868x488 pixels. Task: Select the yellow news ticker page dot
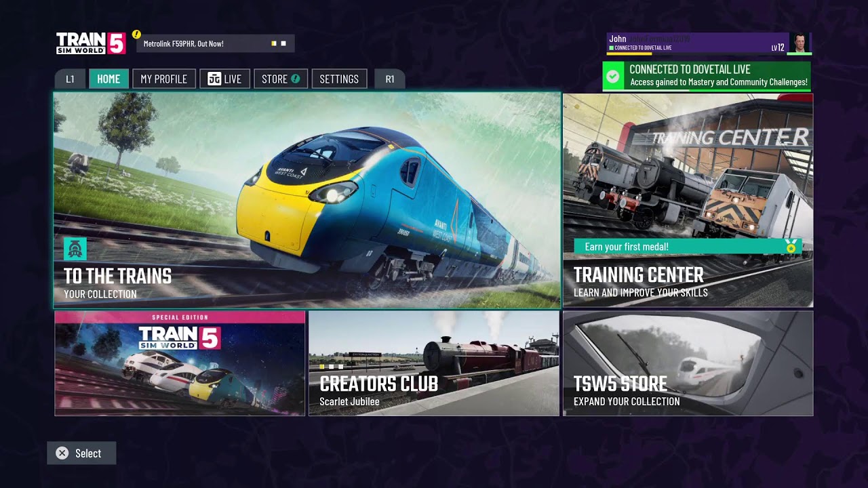point(274,43)
